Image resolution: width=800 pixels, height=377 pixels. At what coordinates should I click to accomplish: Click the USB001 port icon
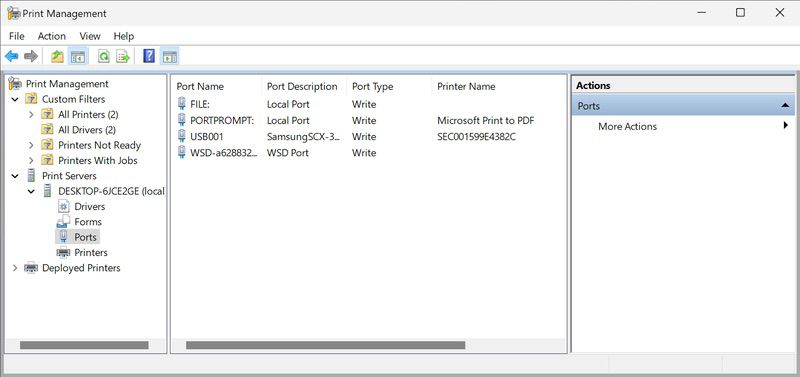182,137
